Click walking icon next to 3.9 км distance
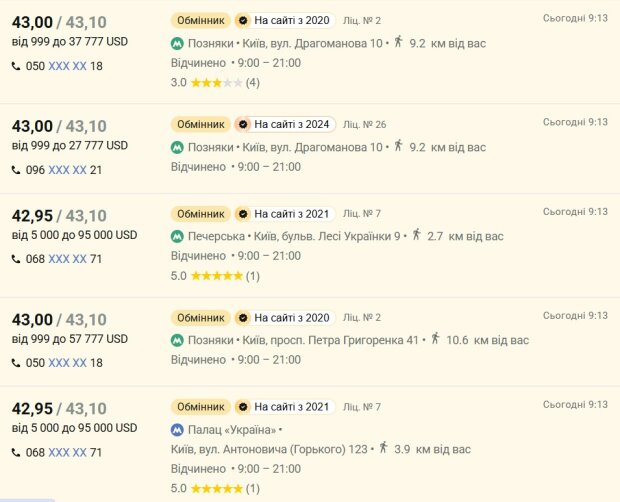This screenshot has width=620, height=502. point(383,447)
